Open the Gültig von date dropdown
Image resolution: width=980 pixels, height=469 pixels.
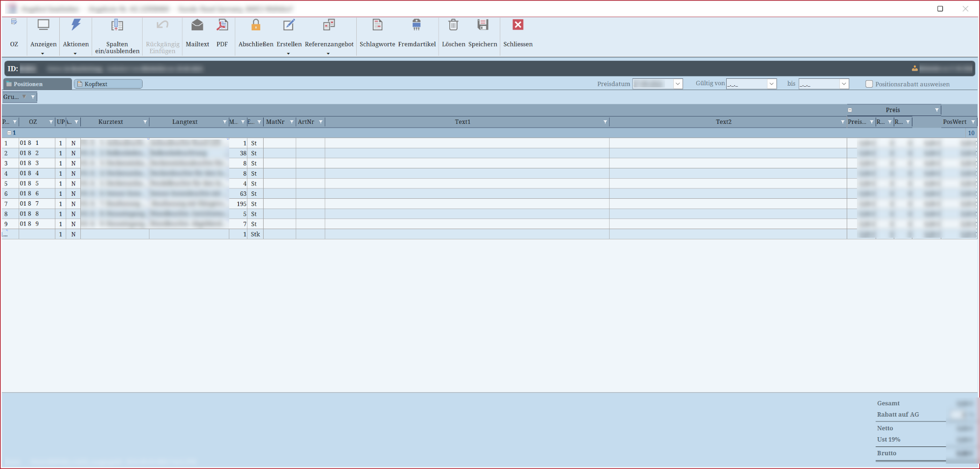tap(771, 84)
